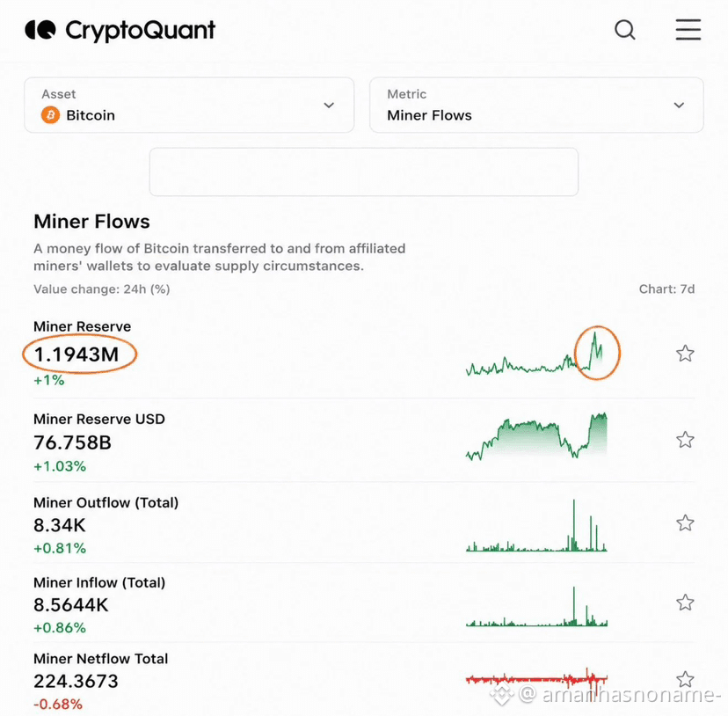Open the hamburger menu
The height and width of the screenshot is (716, 728).
coord(688,30)
